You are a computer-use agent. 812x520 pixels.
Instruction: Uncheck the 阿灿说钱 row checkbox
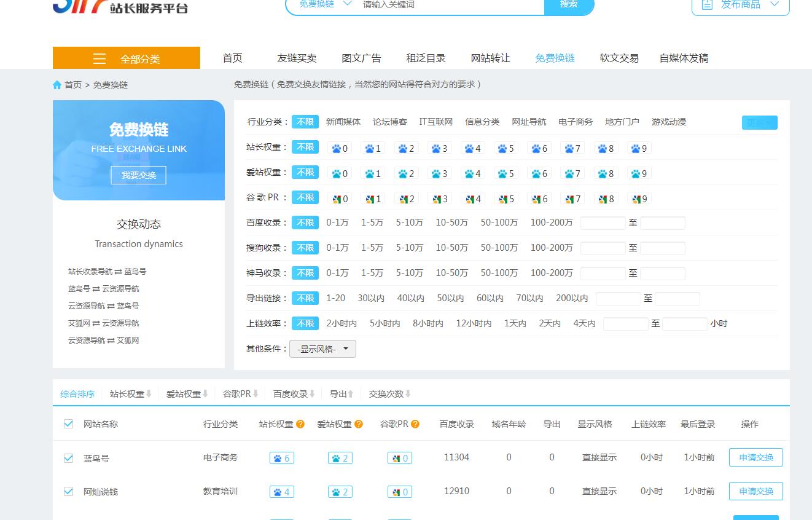69,491
